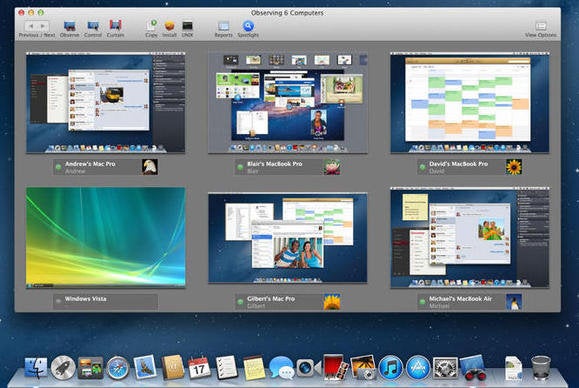579x388 pixels.
Task: Open the App Store in Dock
Action: 418,368
